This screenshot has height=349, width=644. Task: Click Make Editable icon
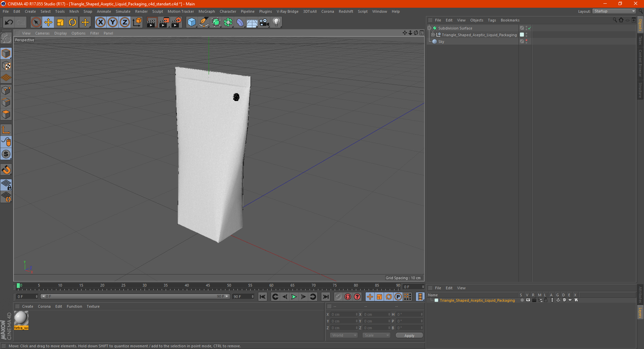point(6,38)
